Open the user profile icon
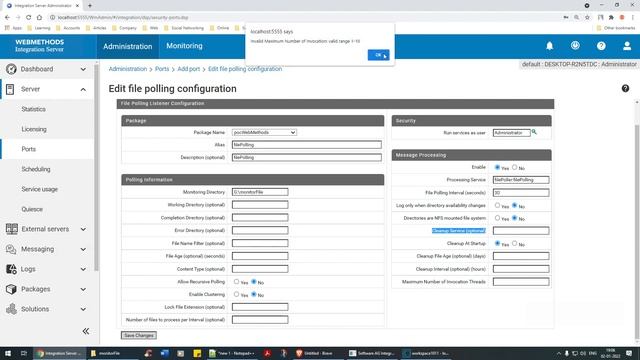640x360 pixels. pyautogui.click(x=627, y=46)
